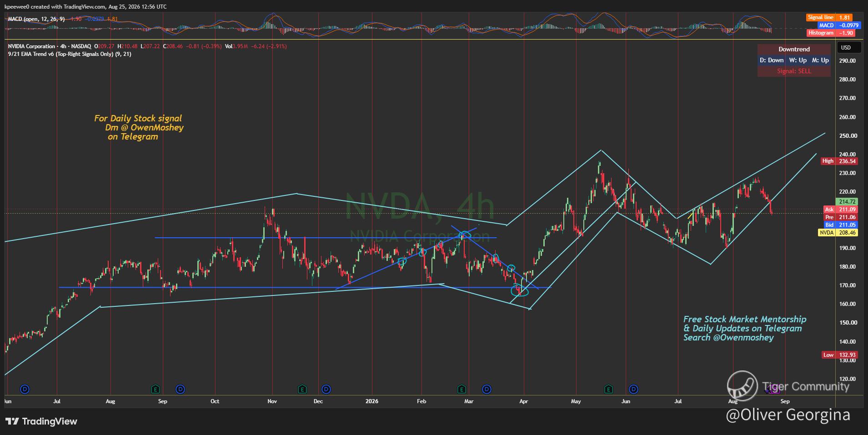Select the 'For Daily Stock signal' text note

point(139,127)
